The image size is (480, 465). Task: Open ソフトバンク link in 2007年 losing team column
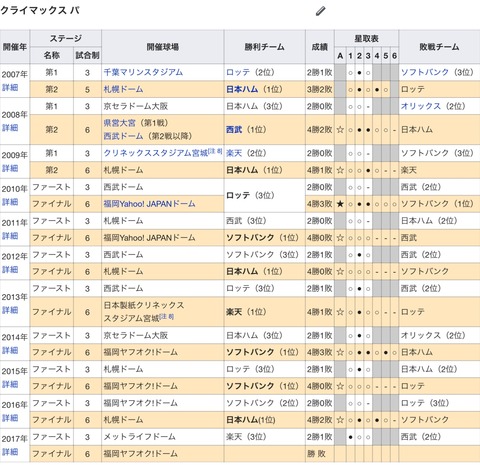[x=425, y=72]
